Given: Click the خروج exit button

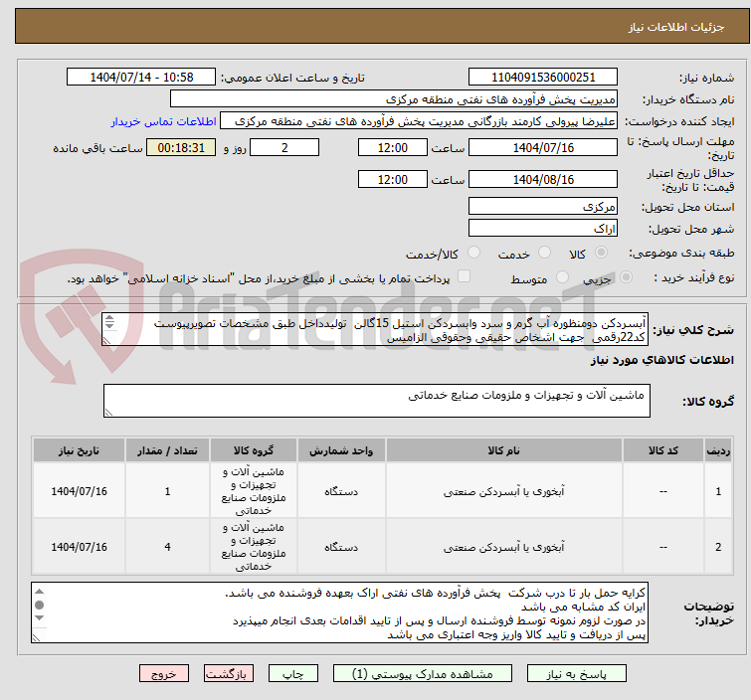Looking at the screenshot, I should (164, 673).
